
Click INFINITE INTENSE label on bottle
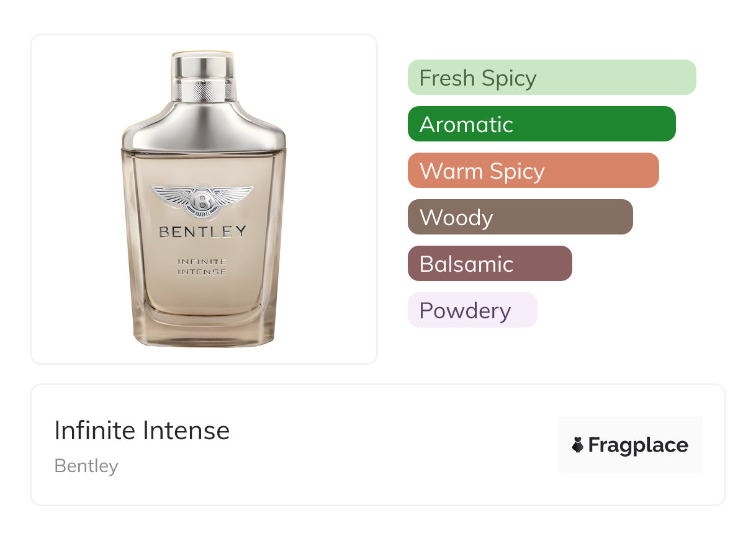tap(202, 267)
